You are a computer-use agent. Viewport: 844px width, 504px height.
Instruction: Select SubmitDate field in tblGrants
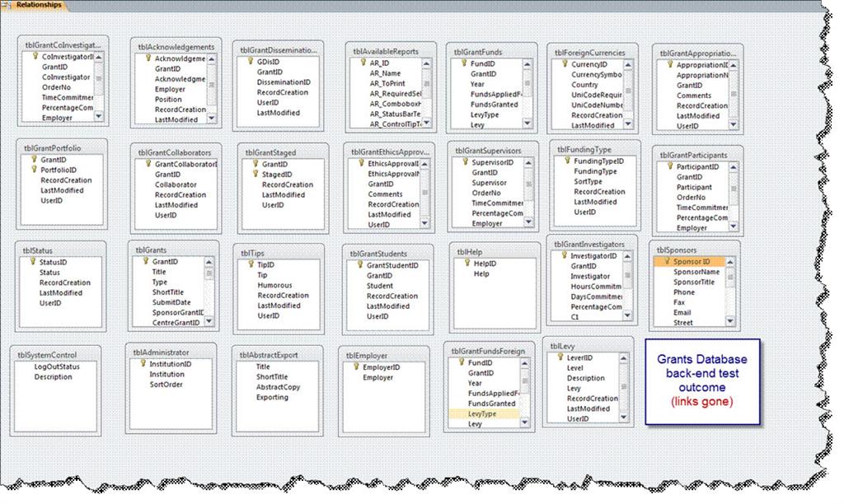(x=171, y=302)
